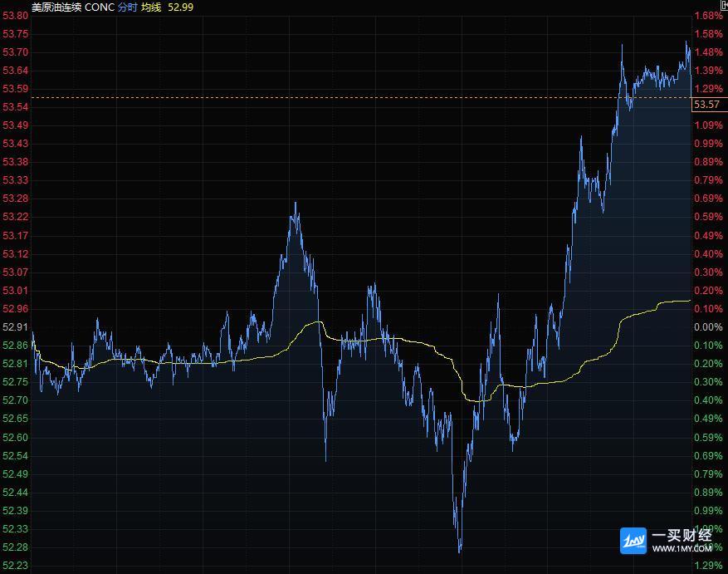Image resolution: width=728 pixels, height=574 pixels.
Task: Click the 53.38 price axis label
Action: click(15, 162)
